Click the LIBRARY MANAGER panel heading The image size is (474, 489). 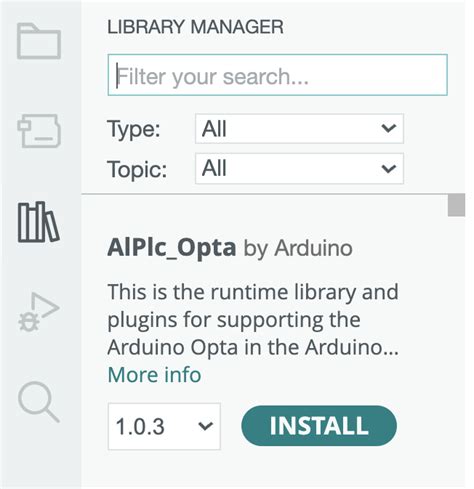click(x=195, y=27)
